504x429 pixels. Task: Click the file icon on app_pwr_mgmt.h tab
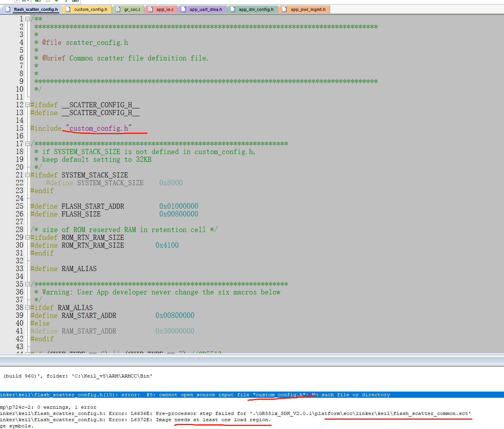[x=284, y=9]
